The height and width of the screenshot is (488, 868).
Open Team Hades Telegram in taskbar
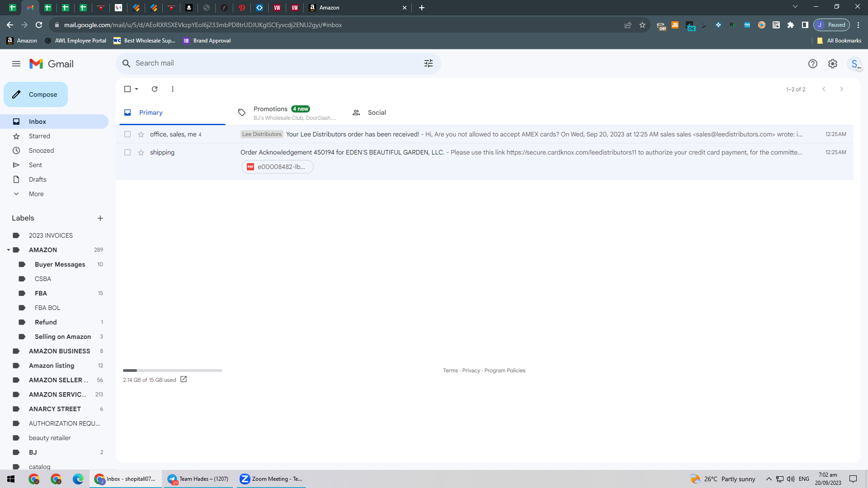point(198,479)
